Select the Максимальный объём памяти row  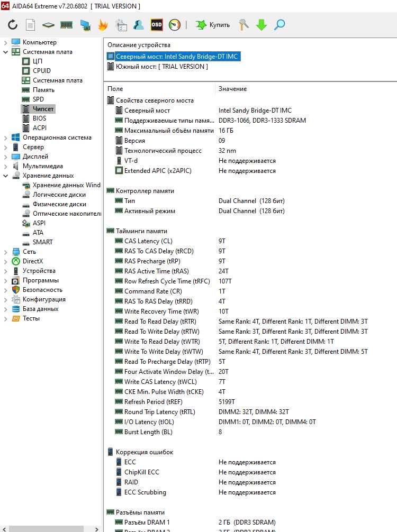click(250, 130)
